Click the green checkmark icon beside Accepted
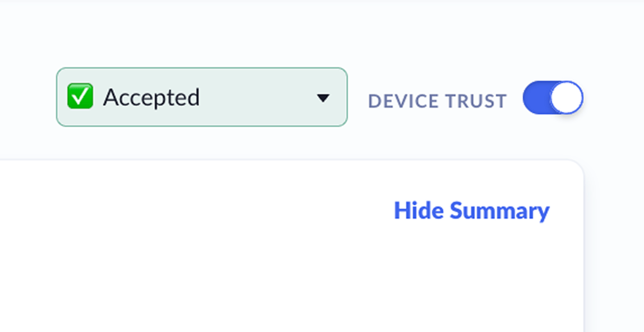This screenshot has height=332, width=644. pos(80,96)
